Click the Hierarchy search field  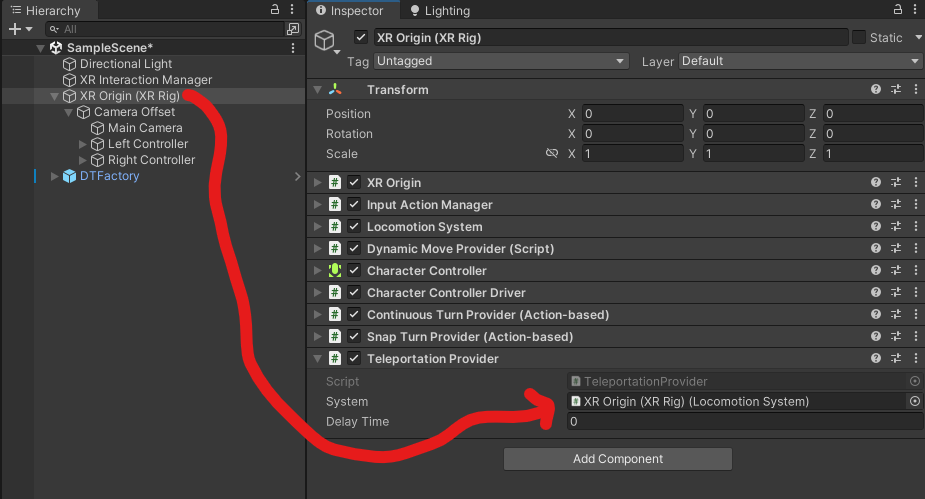pos(165,29)
